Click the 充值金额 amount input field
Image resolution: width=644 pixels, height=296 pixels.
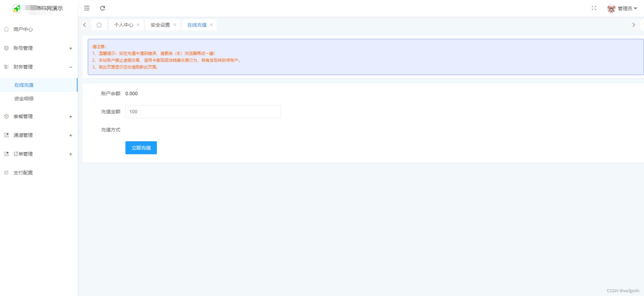point(203,111)
